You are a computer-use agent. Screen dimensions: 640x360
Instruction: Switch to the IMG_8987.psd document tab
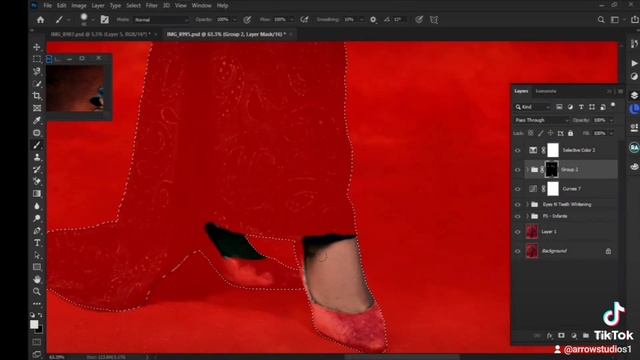click(100, 34)
